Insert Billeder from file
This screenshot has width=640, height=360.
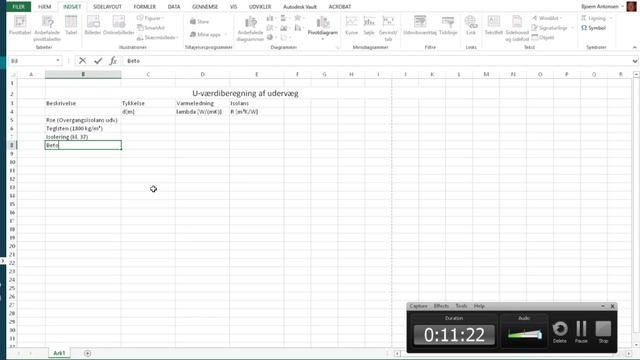pyautogui.click(x=93, y=26)
